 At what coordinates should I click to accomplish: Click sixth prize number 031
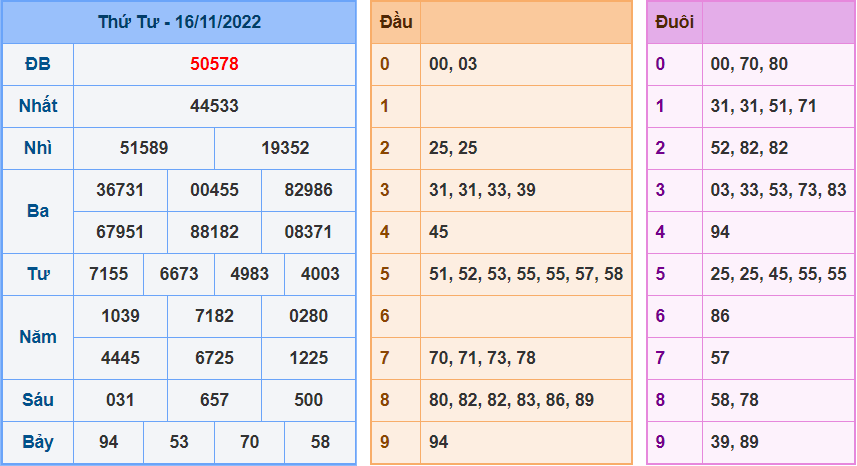click(120, 400)
